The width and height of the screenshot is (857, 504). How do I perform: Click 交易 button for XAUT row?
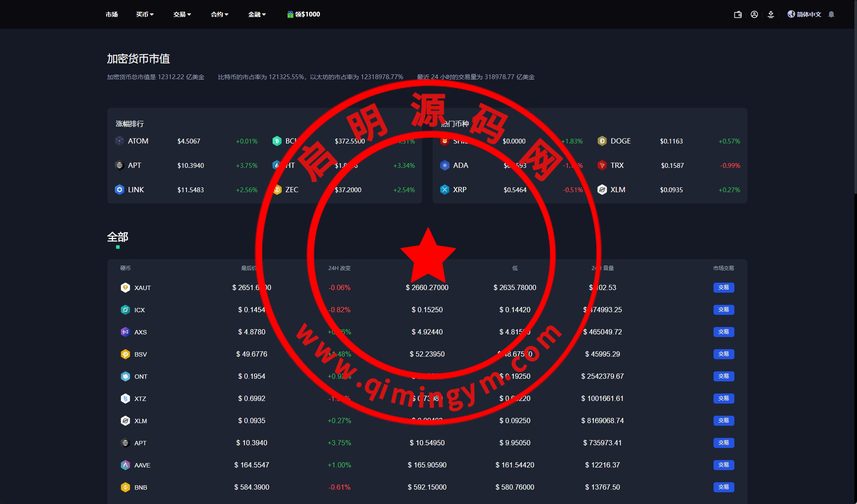(x=724, y=287)
